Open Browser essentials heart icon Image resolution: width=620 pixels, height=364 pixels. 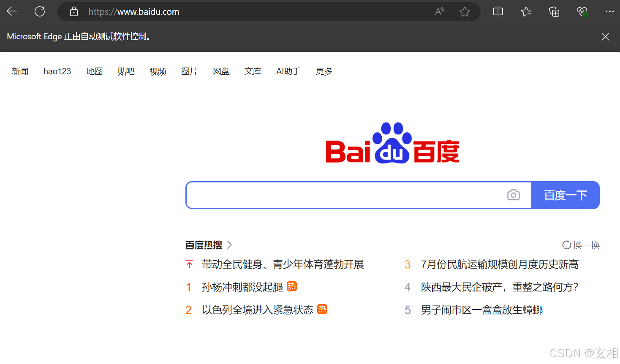[582, 12]
